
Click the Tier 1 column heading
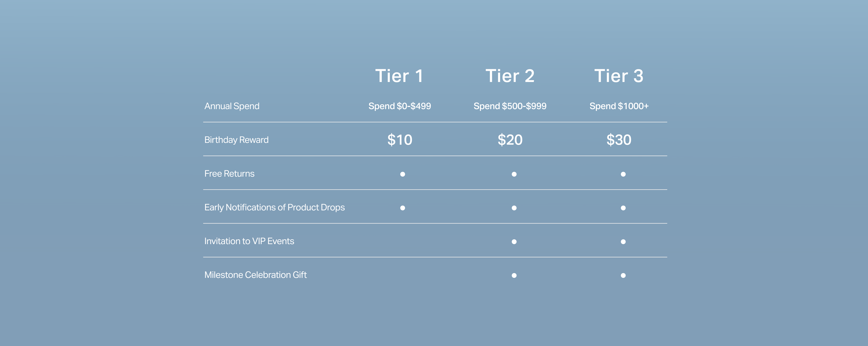[x=399, y=76]
